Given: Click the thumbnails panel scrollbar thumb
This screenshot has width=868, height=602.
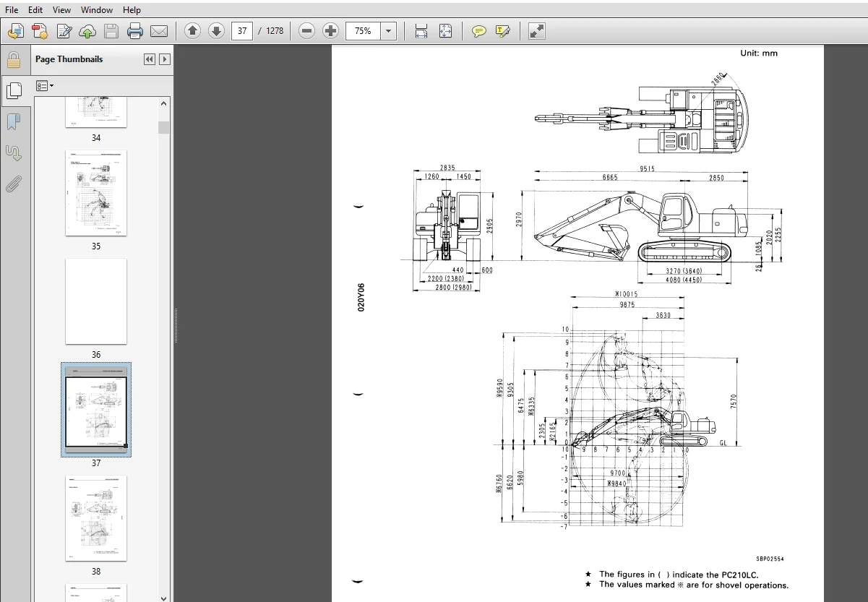Looking at the screenshot, I should point(164,127).
